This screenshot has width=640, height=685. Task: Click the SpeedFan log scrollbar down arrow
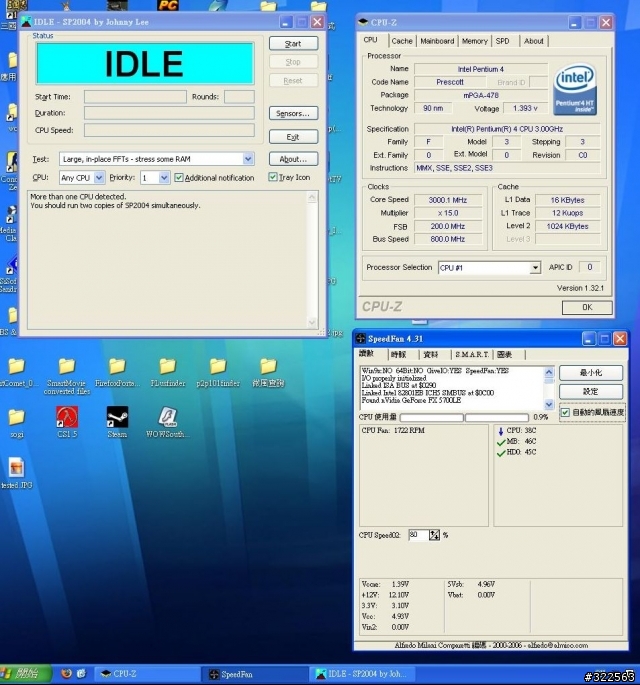[x=549, y=405]
